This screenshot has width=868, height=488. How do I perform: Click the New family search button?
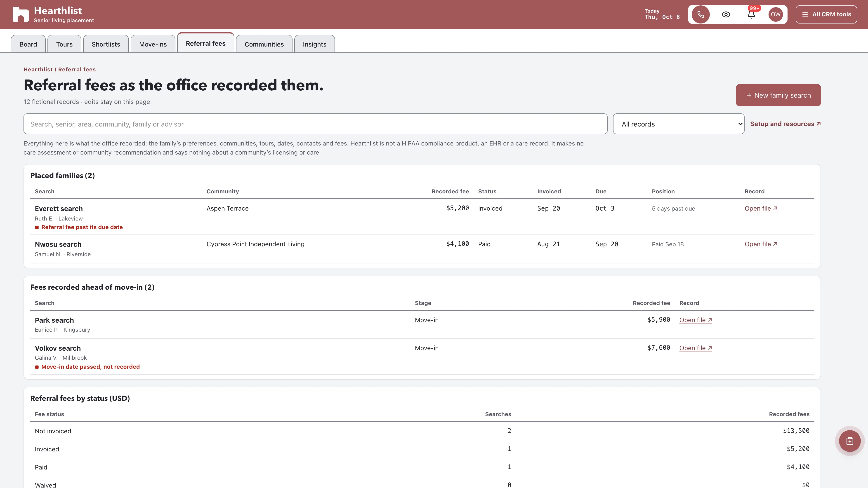click(x=778, y=95)
